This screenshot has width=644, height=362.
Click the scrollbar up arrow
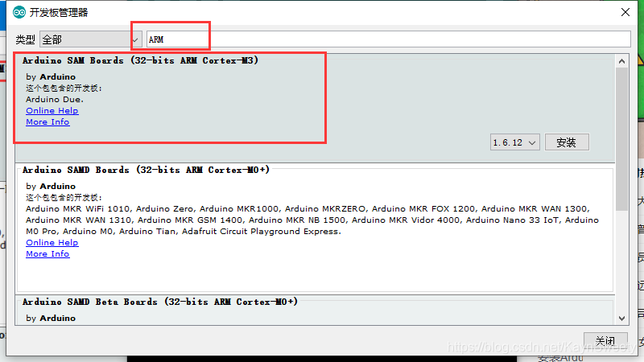621,61
